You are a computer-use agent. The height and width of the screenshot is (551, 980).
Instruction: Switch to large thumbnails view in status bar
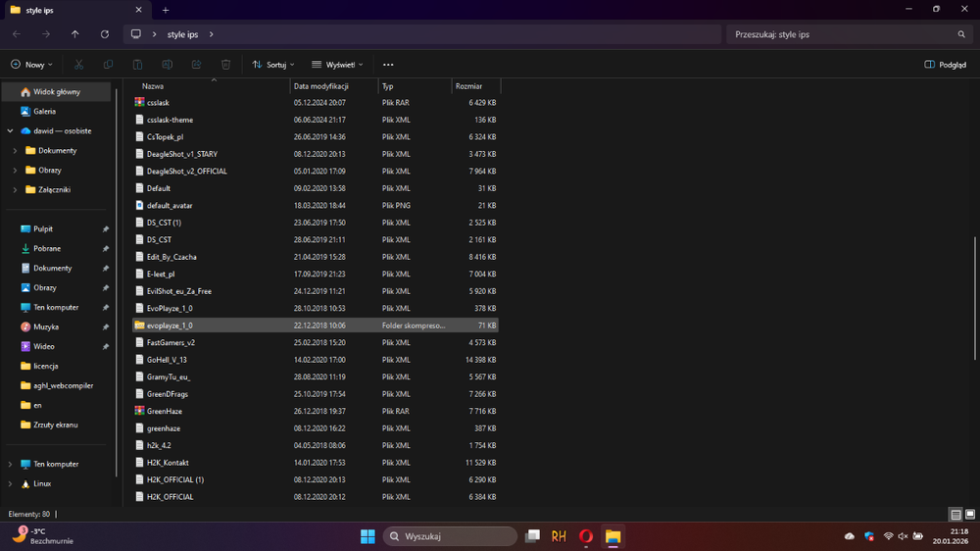(x=970, y=515)
